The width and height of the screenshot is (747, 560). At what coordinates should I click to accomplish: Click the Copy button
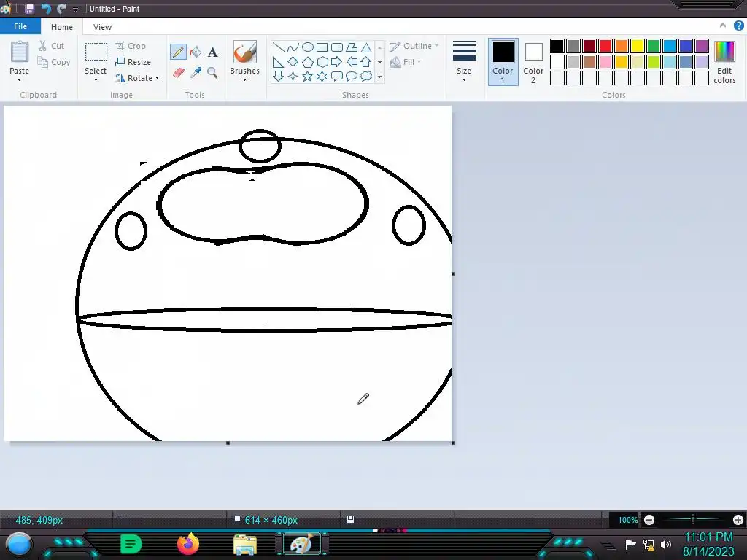[54, 62]
